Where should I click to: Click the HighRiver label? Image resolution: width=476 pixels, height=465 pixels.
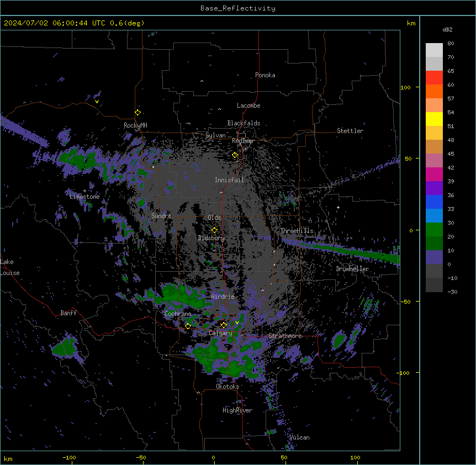click(237, 410)
